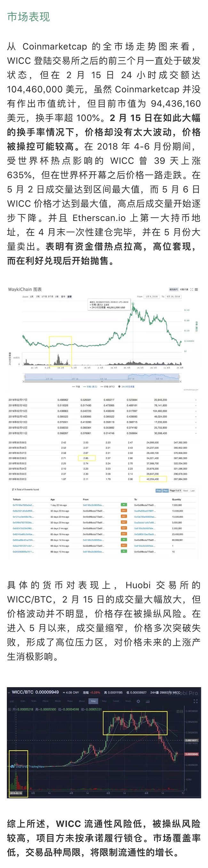The width and height of the screenshot is (208, 868).
Task: Select the 1day interval tab on Huobi chart
Action: click(x=93, y=701)
